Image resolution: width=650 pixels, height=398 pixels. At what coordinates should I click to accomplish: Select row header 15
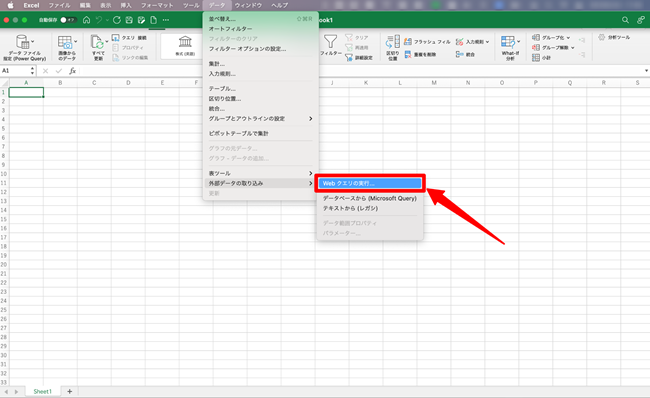point(4,219)
